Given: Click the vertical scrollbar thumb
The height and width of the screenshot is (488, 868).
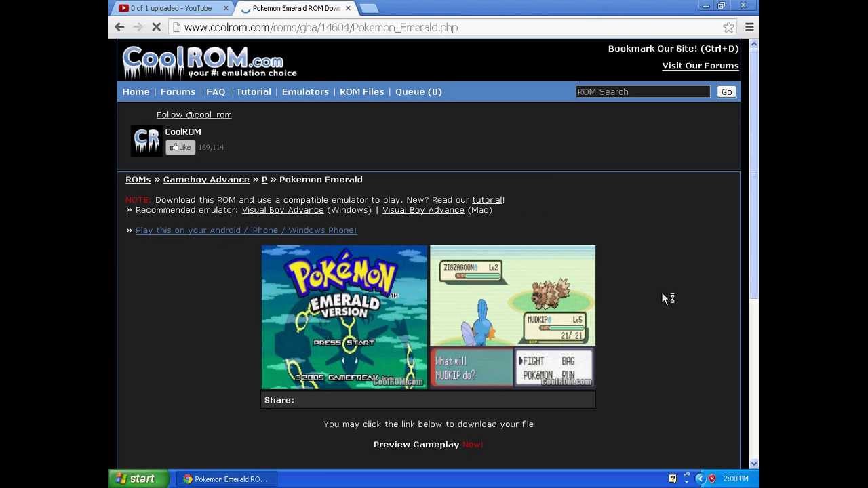Looking at the screenshot, I should [753, 175].
